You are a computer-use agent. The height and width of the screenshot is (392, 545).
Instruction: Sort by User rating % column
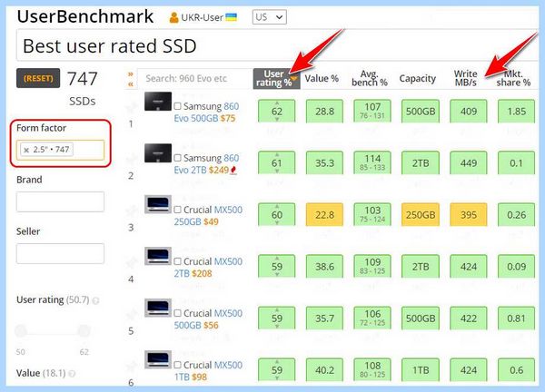click(277, 78)
